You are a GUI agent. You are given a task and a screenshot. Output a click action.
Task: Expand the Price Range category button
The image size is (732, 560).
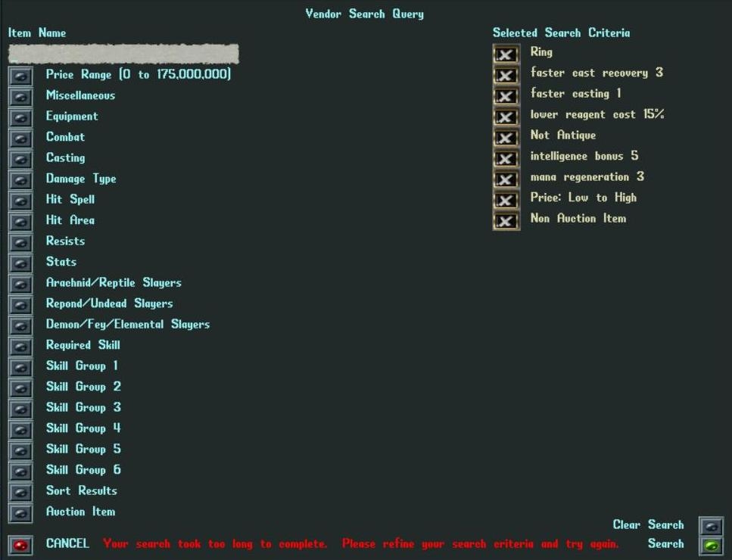click(x=20, y=76)
